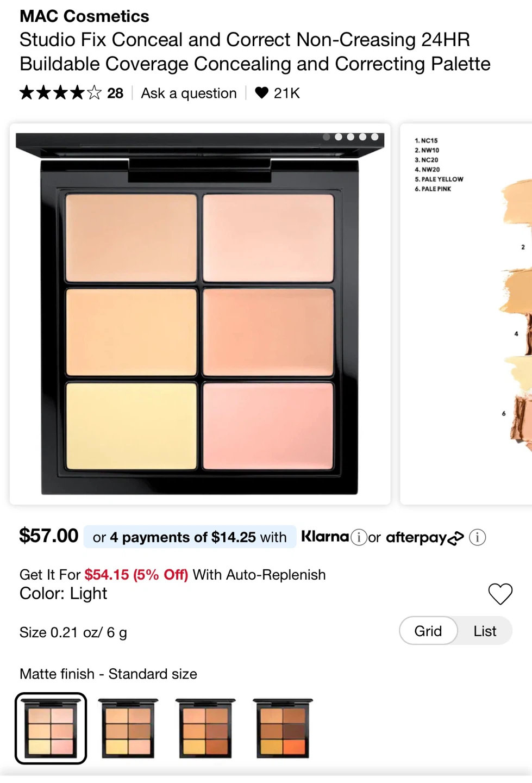The width and height of the screenshot is (532, 783).
Task: Open the star rating reviews
Action: (60, 93)
